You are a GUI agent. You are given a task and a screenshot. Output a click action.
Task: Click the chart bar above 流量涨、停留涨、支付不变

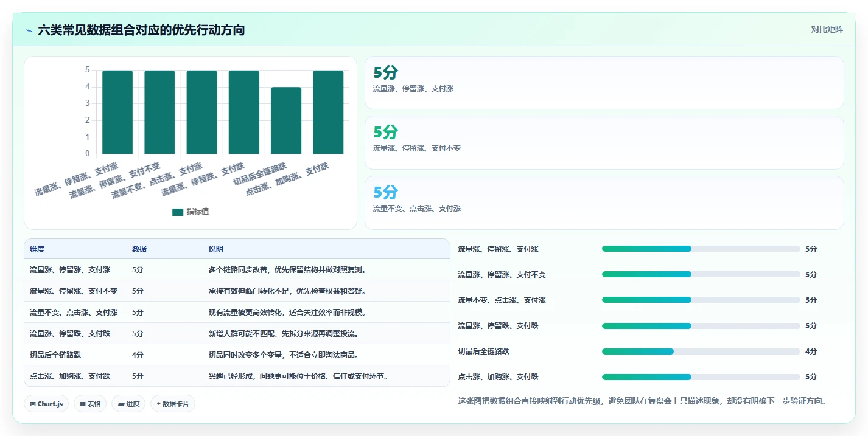[159, 112]
